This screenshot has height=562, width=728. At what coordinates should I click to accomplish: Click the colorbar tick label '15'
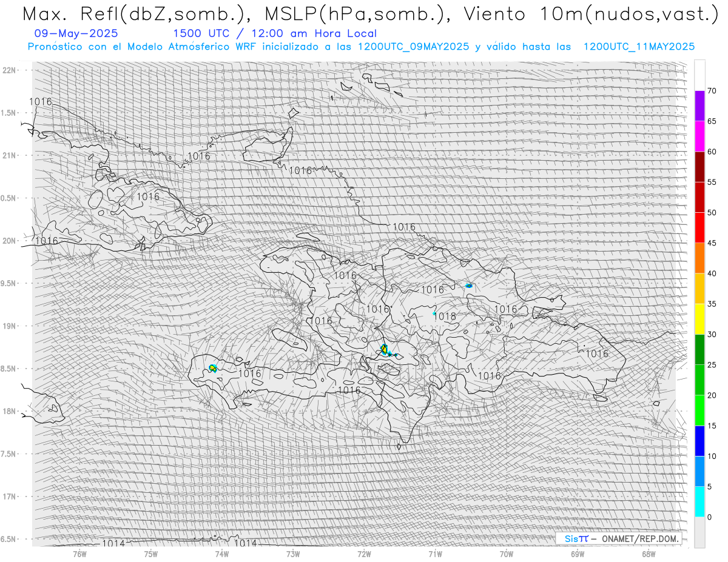point(712,426)
